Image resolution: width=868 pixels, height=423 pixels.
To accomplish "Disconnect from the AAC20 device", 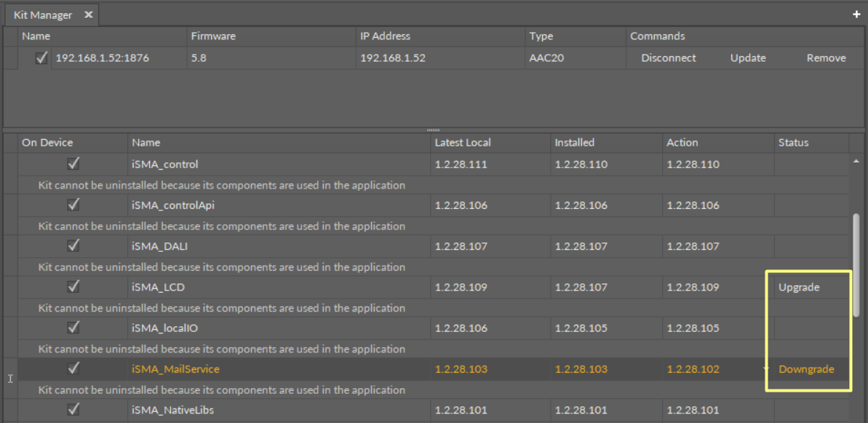I will pyautogui.click(x=668, y=58).
